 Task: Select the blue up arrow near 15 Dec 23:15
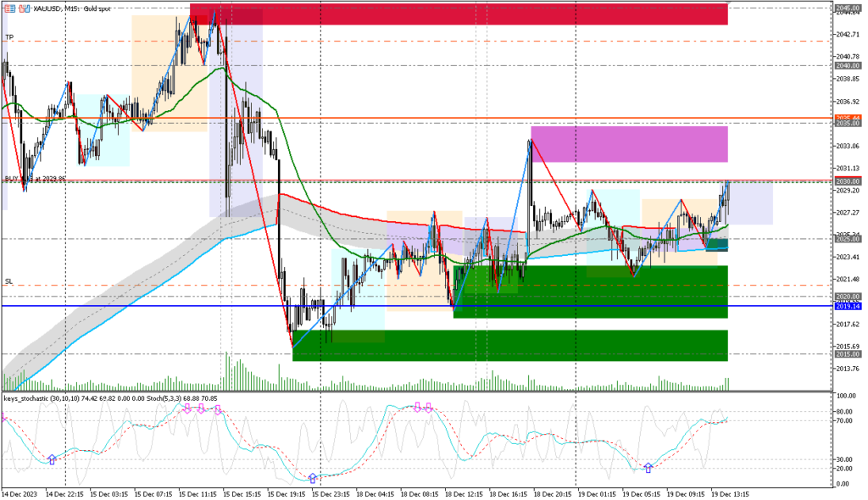[x=313, y=479]
